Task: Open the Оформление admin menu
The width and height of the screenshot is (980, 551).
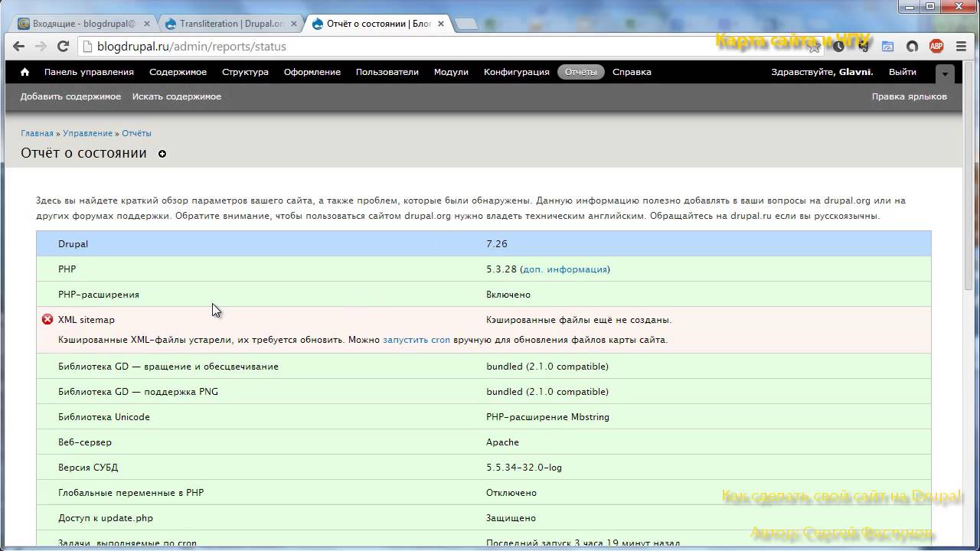Action: pyautogui.click(x=312, y=72)
